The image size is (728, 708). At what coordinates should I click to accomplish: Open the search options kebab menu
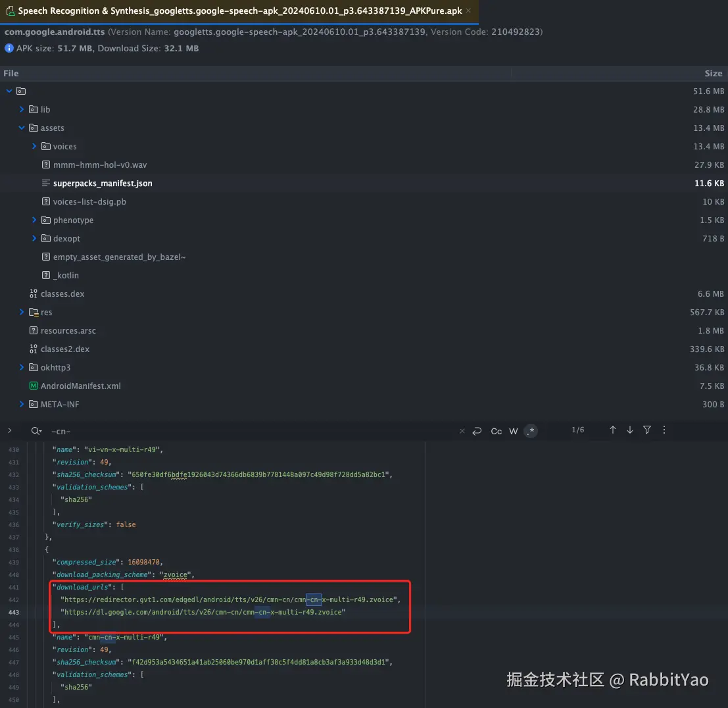point(664,429)
